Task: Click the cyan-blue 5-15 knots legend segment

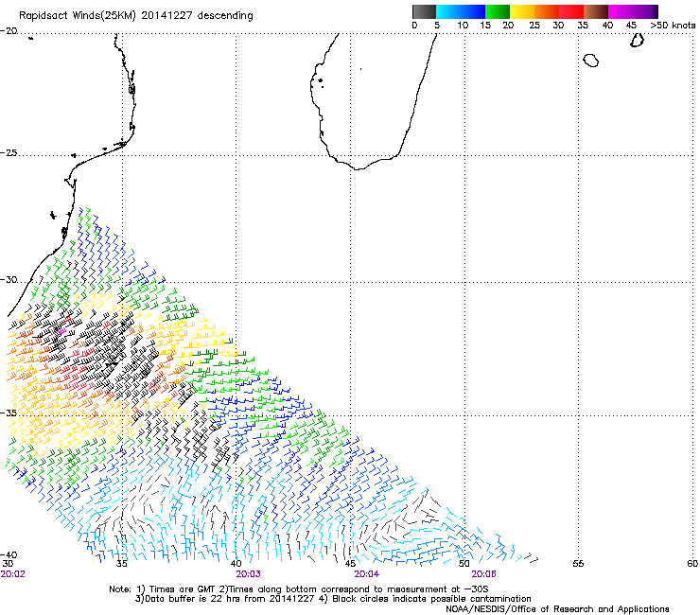Action: coord(461,11)
